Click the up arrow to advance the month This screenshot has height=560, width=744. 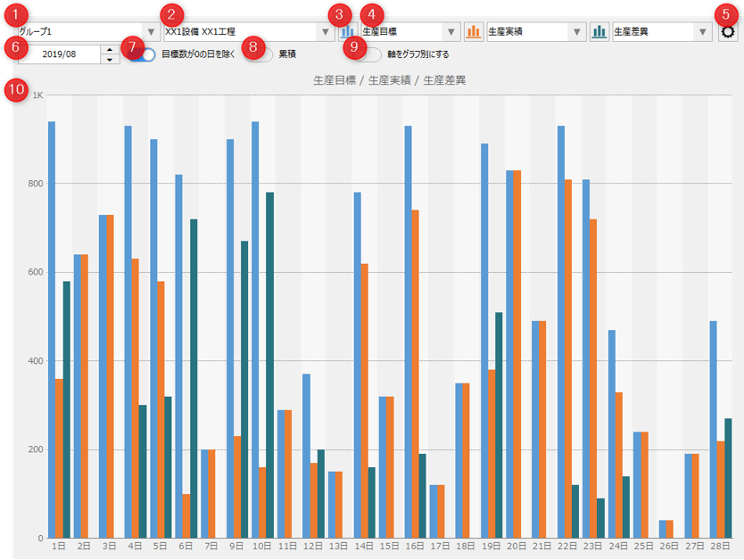click(109, 48)
